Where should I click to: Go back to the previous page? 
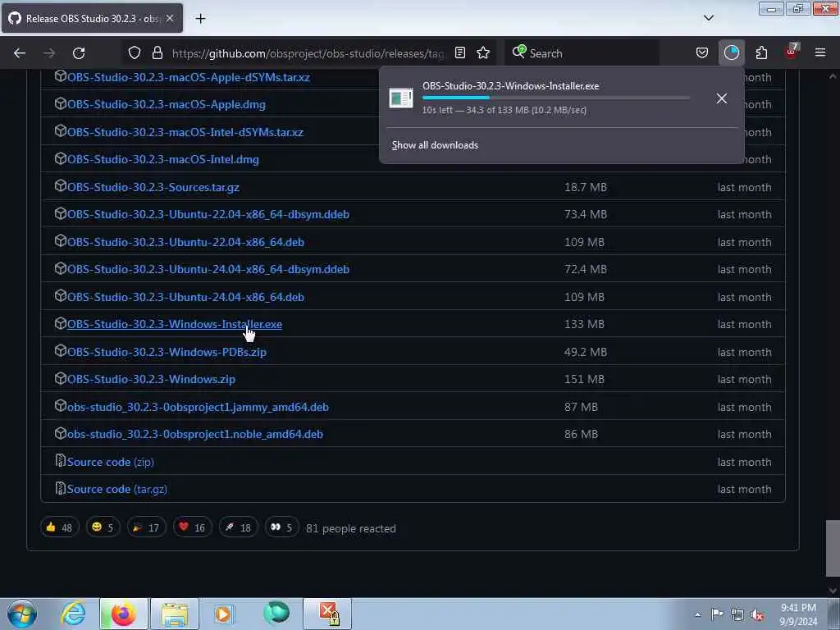click(20, 53)
